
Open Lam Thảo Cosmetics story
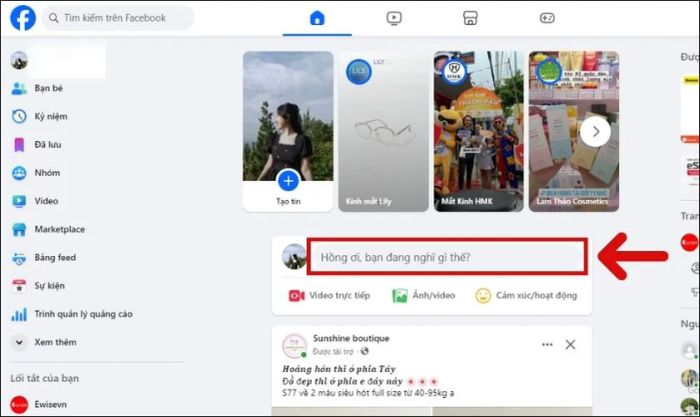(574, 131)
